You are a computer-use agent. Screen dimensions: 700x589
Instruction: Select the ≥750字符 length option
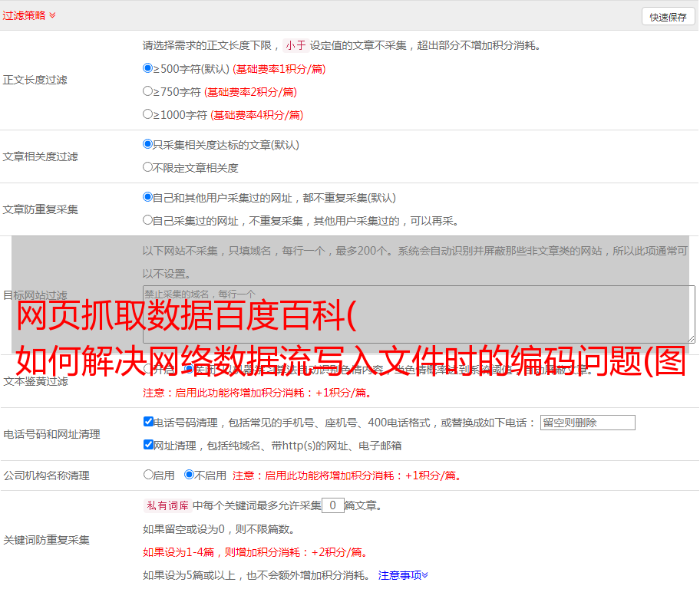point(148,91)
